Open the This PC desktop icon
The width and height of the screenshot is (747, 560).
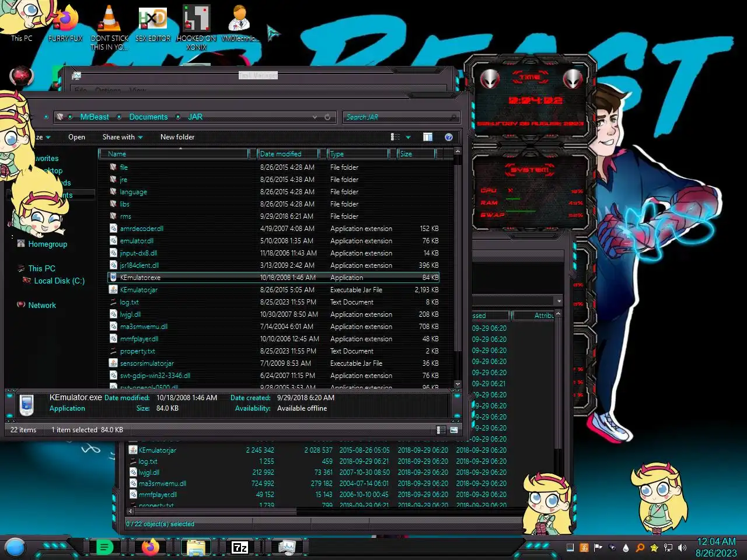tap(22, 23)
